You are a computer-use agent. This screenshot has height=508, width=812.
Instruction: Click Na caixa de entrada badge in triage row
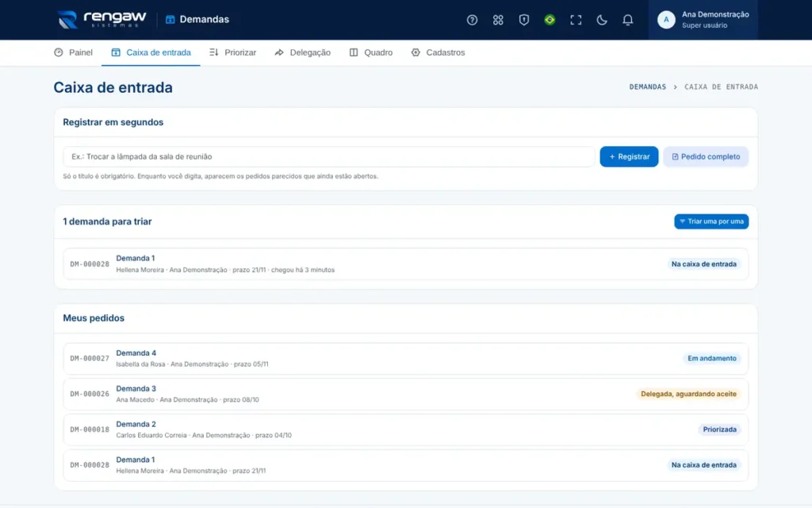(704, 264)
